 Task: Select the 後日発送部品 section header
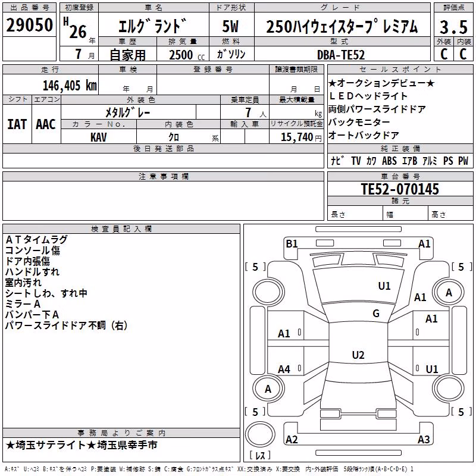(163, 149)
